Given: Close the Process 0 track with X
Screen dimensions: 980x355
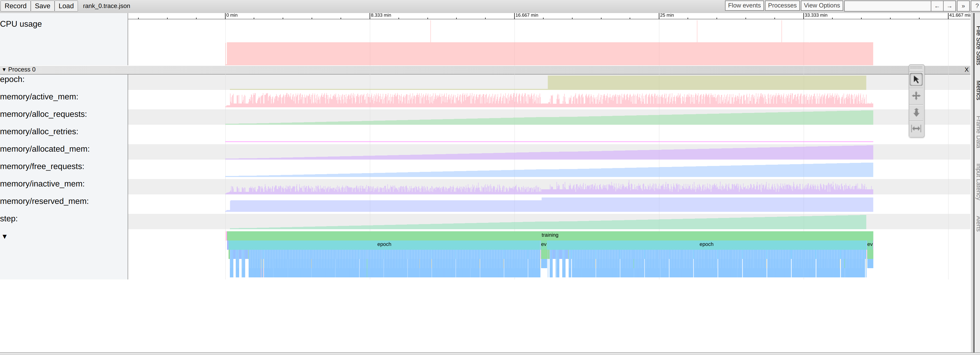Looking at the screenshot, I should [x=966, y=70].
